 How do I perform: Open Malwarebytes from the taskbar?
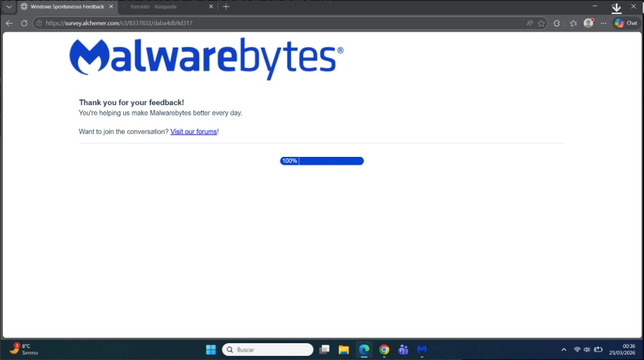[422, 349]
